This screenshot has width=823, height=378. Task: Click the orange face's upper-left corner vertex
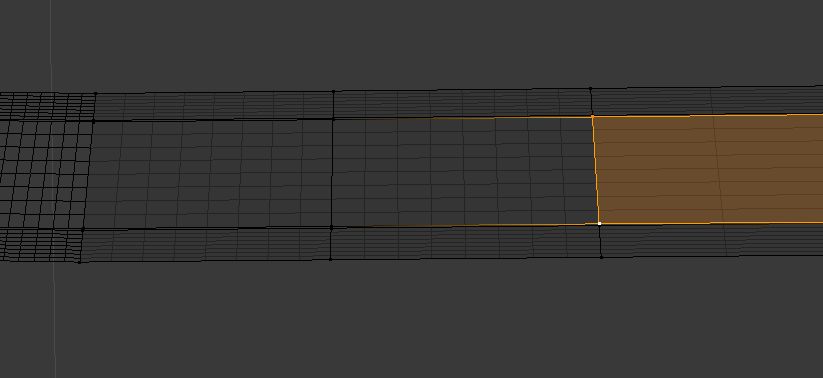(x=593, y=117)
